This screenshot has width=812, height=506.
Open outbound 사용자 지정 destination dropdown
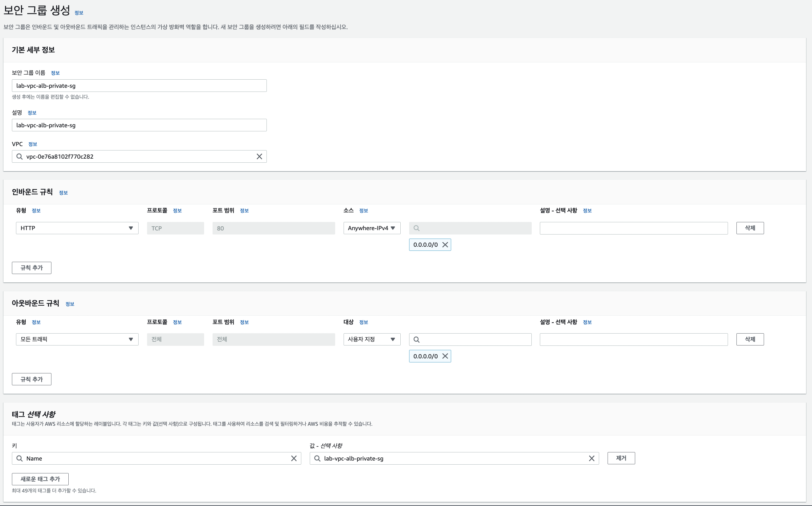[372, 339]
